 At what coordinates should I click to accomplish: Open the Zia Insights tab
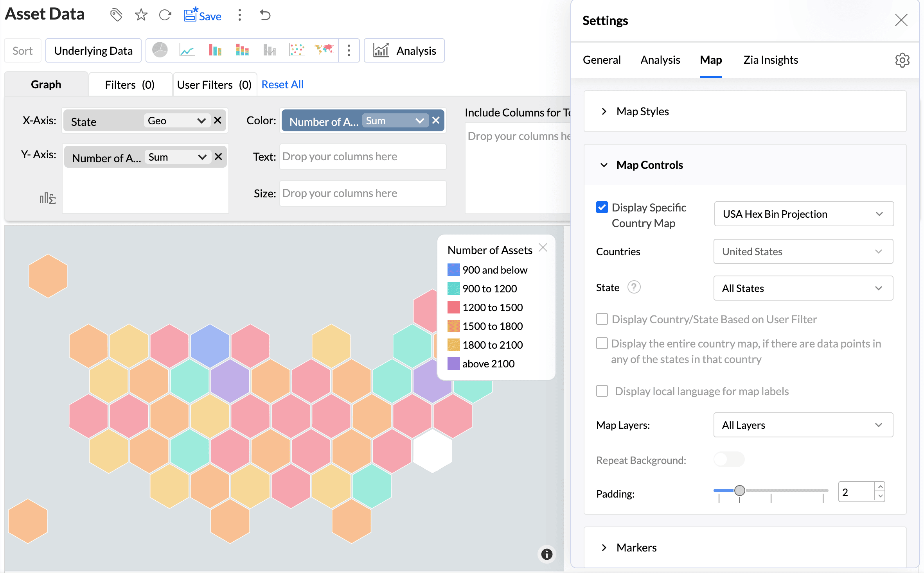[771, 60]
